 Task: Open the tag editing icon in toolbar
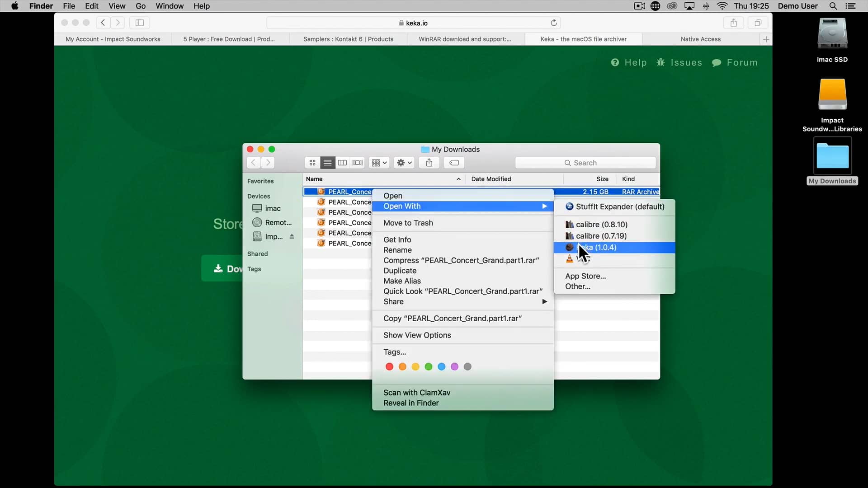point(453,163)
